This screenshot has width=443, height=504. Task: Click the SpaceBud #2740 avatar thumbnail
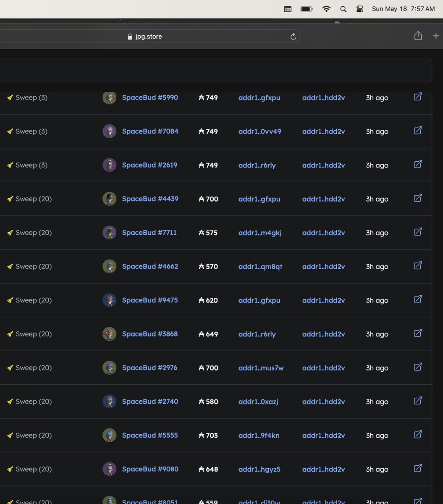(110, 402)
